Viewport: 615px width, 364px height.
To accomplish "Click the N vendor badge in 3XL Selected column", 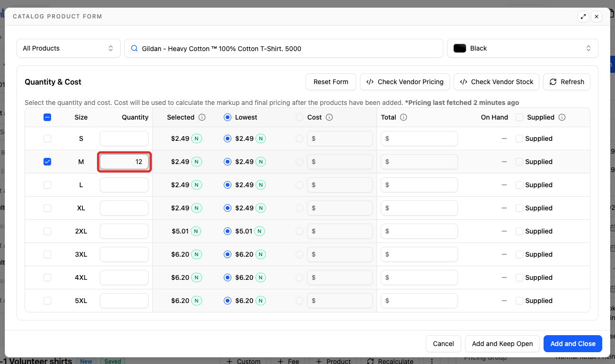I will [196, 254].
